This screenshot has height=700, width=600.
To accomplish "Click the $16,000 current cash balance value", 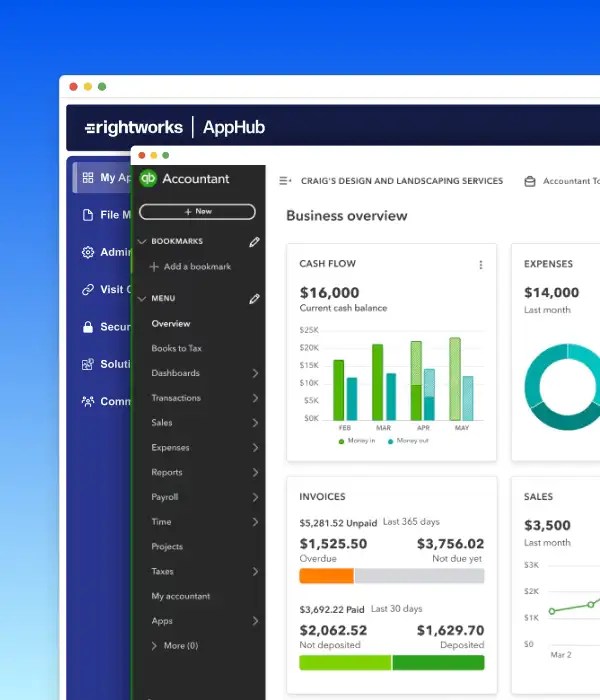I will [x=329, y=293].
